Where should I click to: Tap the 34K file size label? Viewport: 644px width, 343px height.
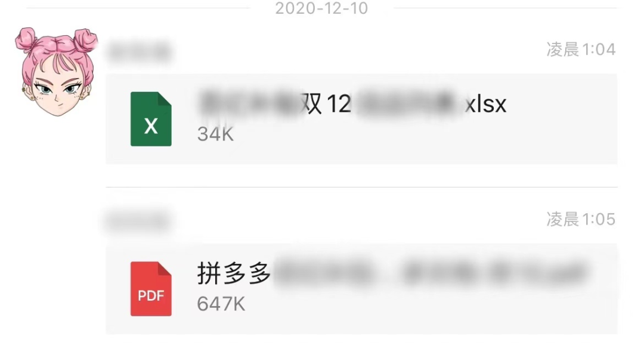pos(215,134)
